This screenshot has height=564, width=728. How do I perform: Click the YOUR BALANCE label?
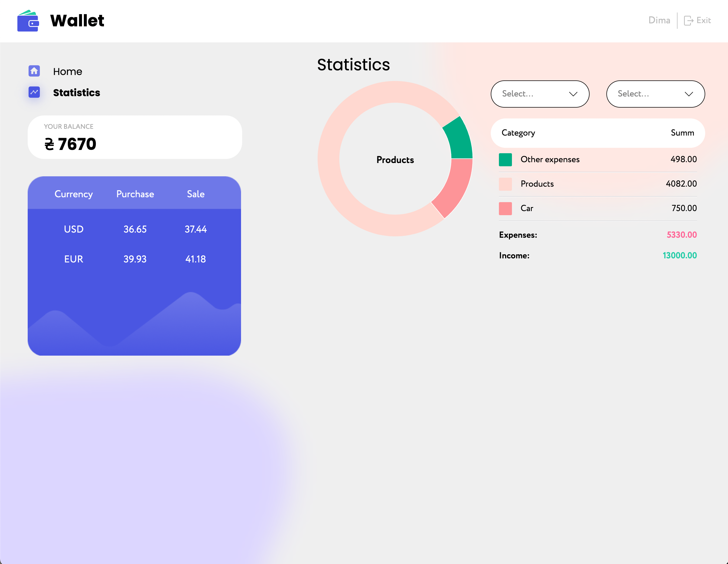click(x=68, y=126)
